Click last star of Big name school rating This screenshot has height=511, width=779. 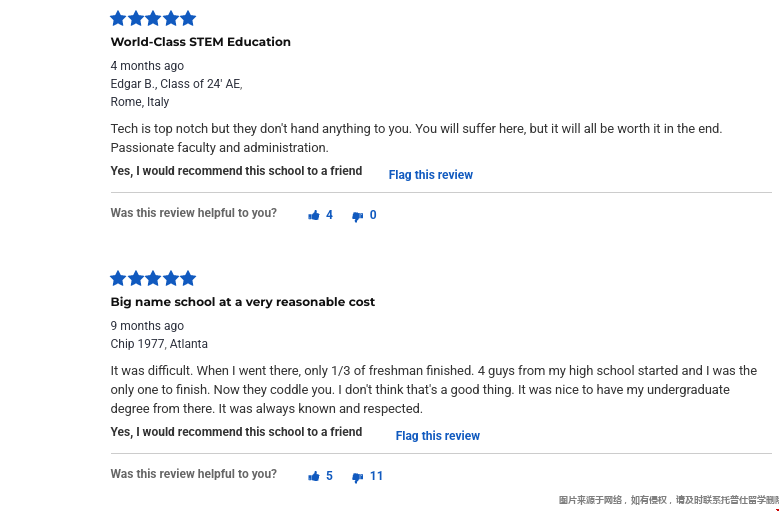[x=188, y=278]
